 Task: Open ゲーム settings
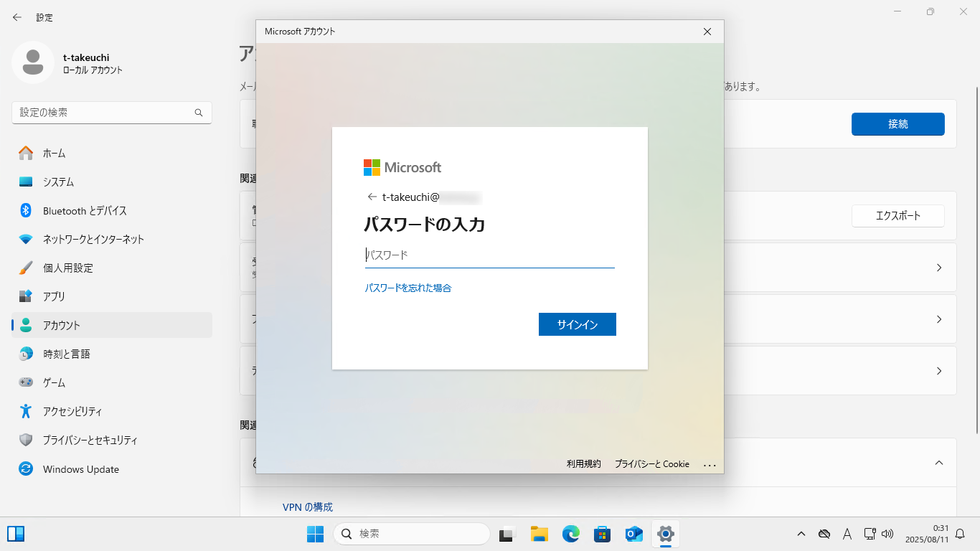(112, 382)
